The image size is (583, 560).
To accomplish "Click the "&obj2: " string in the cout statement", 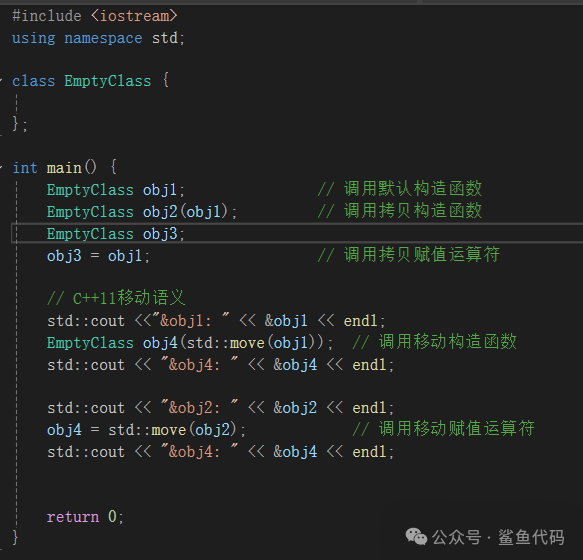I will coord(200,408).
